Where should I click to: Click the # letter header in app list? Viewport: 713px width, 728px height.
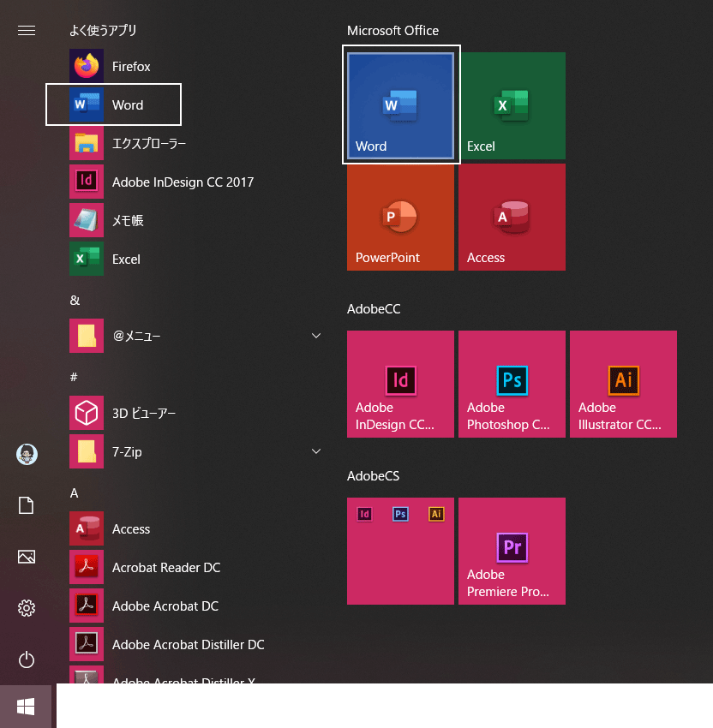(74, 377)
